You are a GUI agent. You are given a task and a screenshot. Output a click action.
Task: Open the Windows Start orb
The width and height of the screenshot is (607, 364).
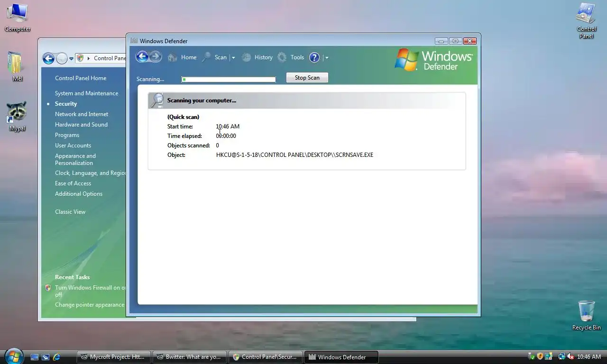point(14,356)
